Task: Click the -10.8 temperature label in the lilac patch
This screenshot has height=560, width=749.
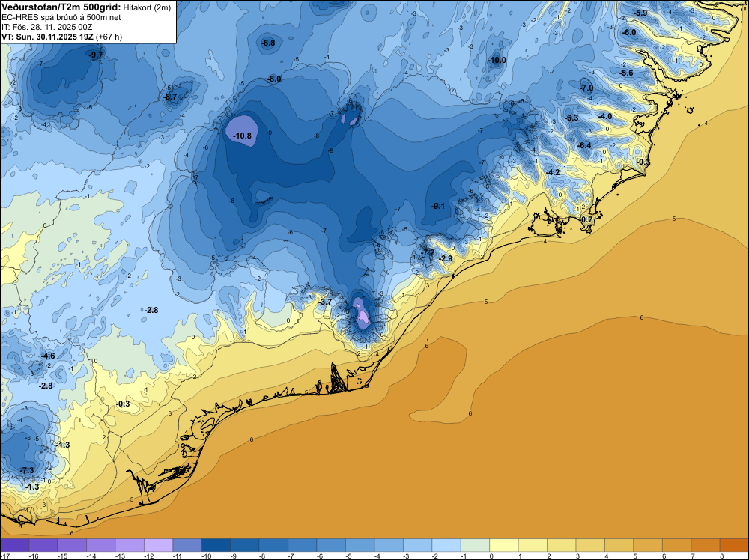Action: click(x=242, y=136)
